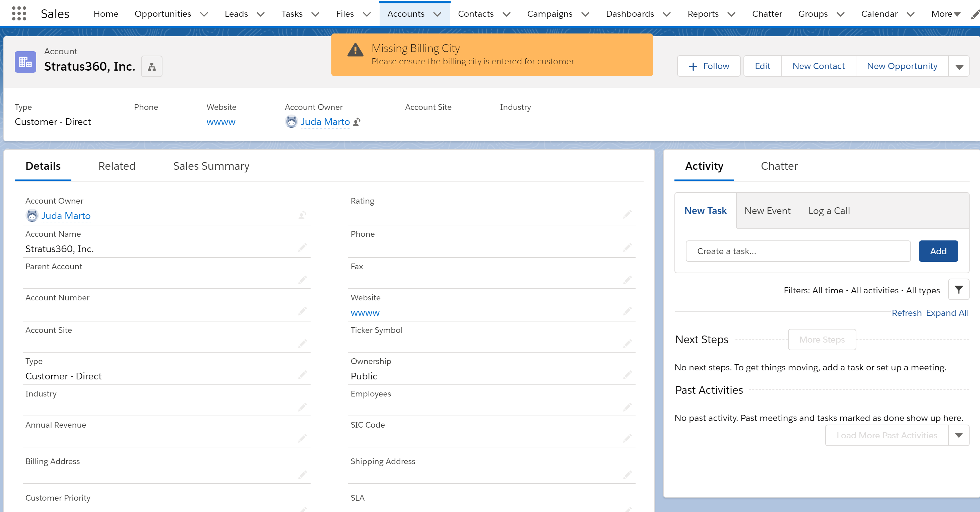Click the New Contact button
The image size is (980, 512).
818,66
